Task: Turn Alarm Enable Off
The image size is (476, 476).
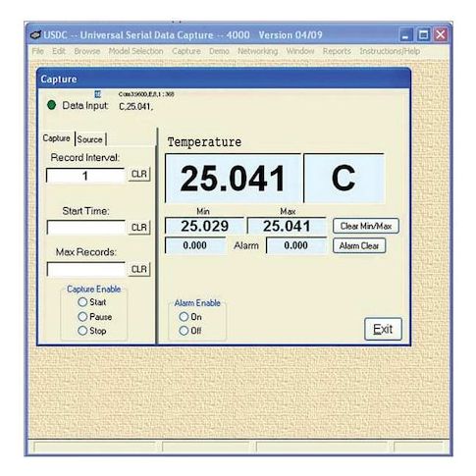Action: pos(184,331)
